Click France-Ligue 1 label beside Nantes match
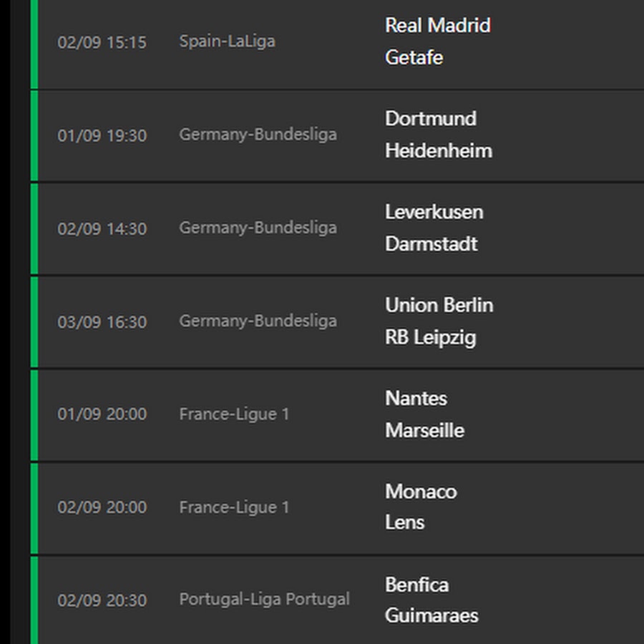 point(234,414)
